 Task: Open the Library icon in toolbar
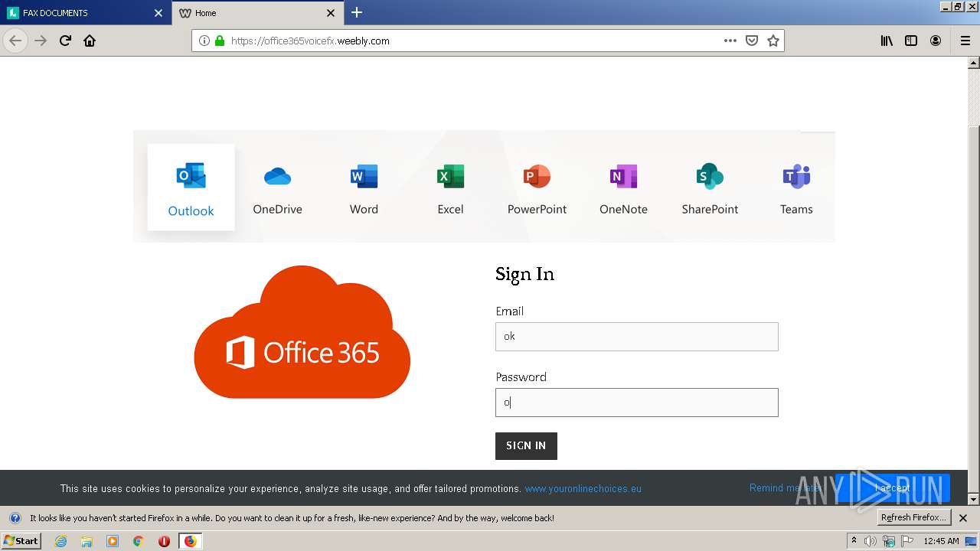pos(887,41)
